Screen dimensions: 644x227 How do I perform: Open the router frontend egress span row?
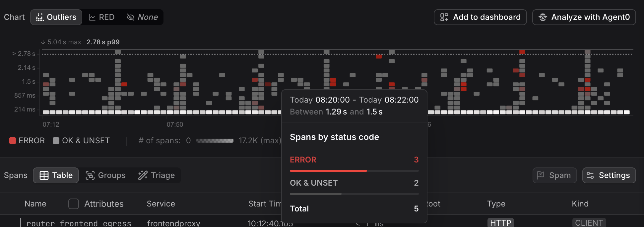point(79,223)
